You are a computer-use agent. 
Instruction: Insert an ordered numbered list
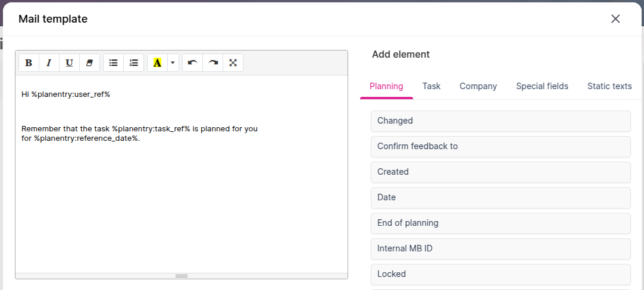[133, 63]
